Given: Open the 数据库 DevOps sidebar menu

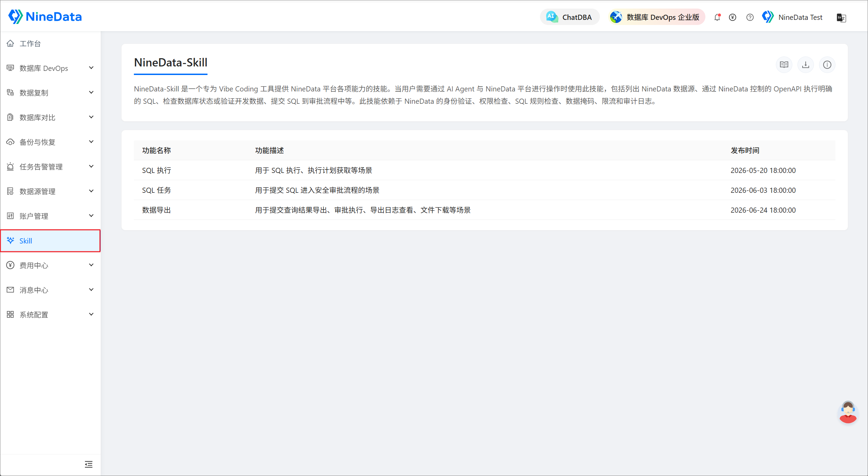Looking at the screenshot, I should [x=50, y=68].
